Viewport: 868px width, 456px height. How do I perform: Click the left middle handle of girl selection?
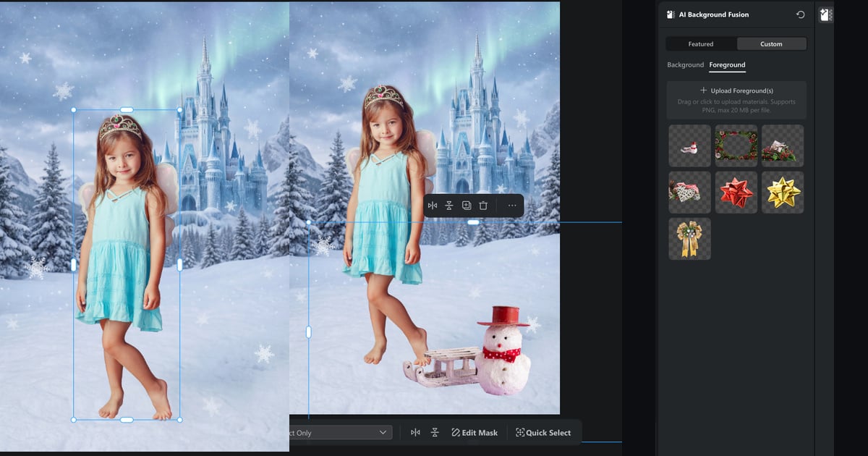[74, 265]
